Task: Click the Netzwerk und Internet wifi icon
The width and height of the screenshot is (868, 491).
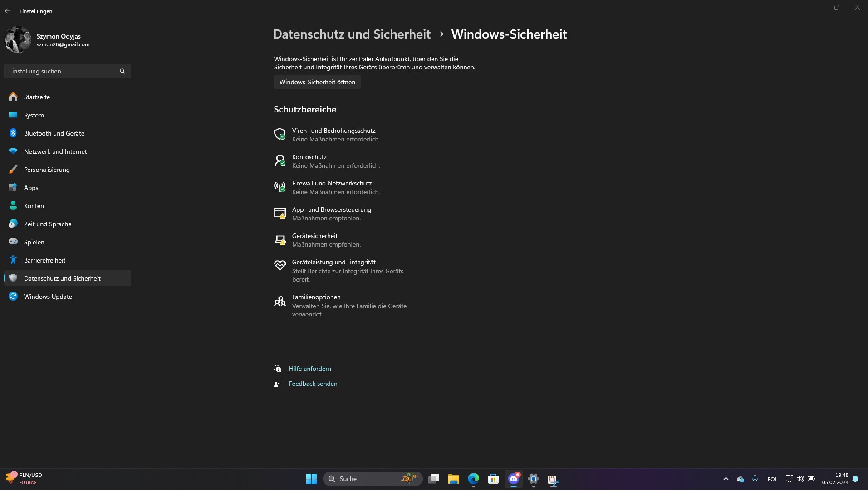Action: pyautogui.click(x=13, y=151)
